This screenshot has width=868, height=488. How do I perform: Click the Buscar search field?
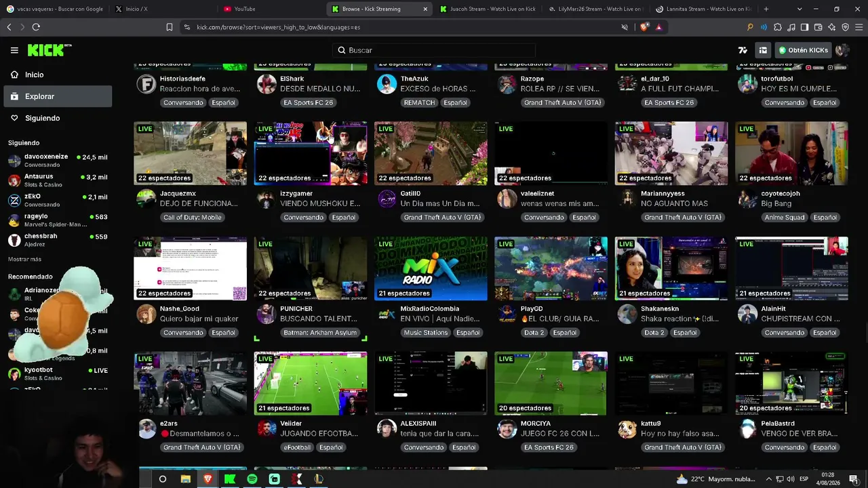click(x=434, y=50)
